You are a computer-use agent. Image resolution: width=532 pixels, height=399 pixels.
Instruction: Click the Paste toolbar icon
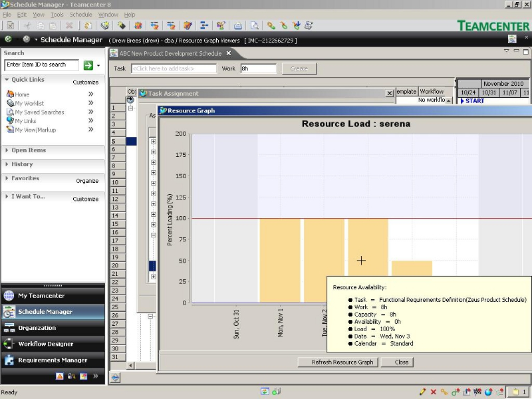[x=53, y=25]
